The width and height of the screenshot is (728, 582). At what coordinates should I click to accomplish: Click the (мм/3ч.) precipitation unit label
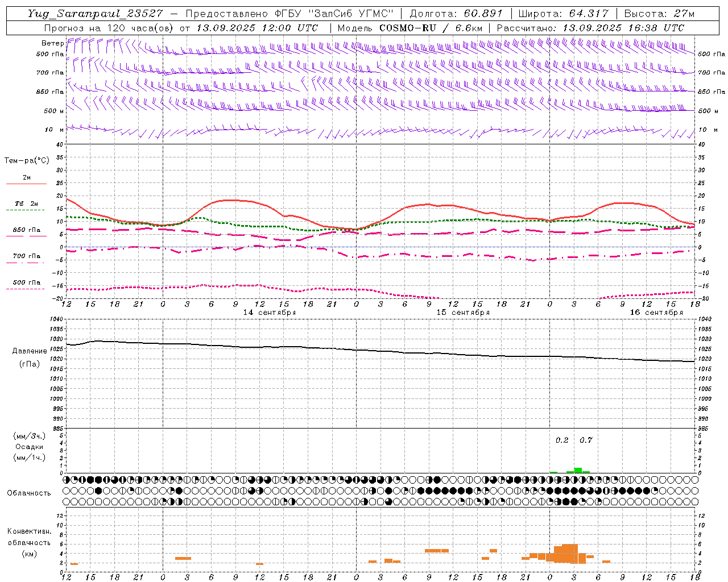coord(29,436)
